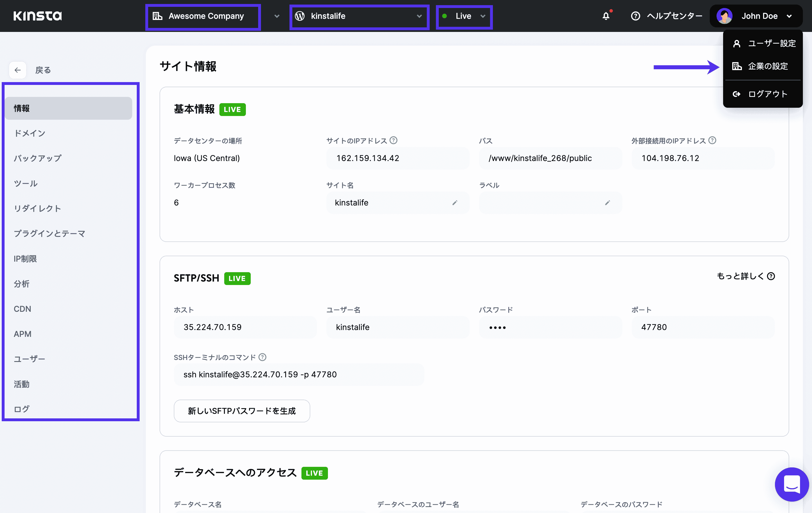Click the help icon next to 外部接続用のIPアドレス

[x=713, y=140]
